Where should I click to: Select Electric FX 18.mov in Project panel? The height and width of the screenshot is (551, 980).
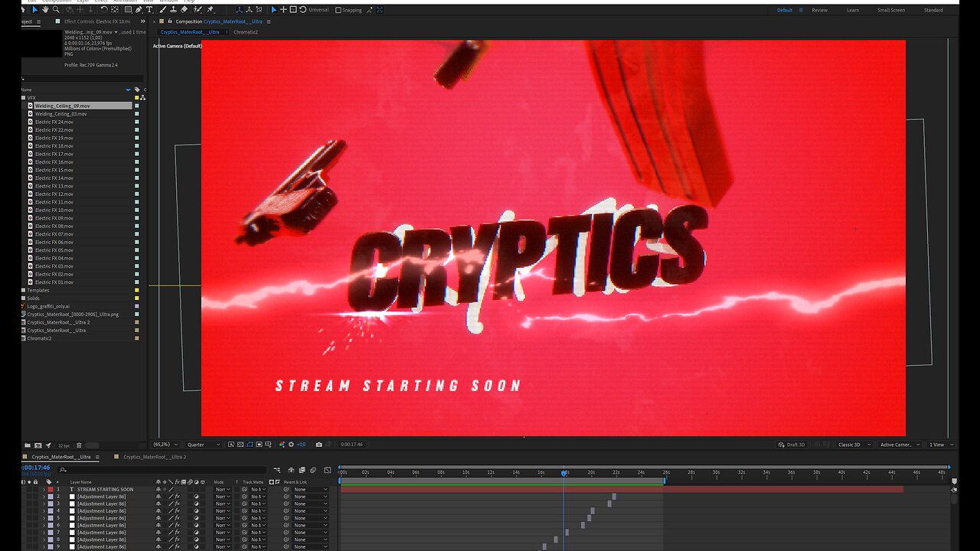54,146
